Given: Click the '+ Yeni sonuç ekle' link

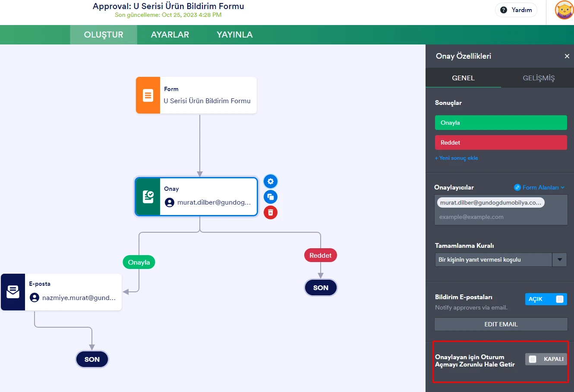Looking at the screenshot, I should (x=456, y=158).
